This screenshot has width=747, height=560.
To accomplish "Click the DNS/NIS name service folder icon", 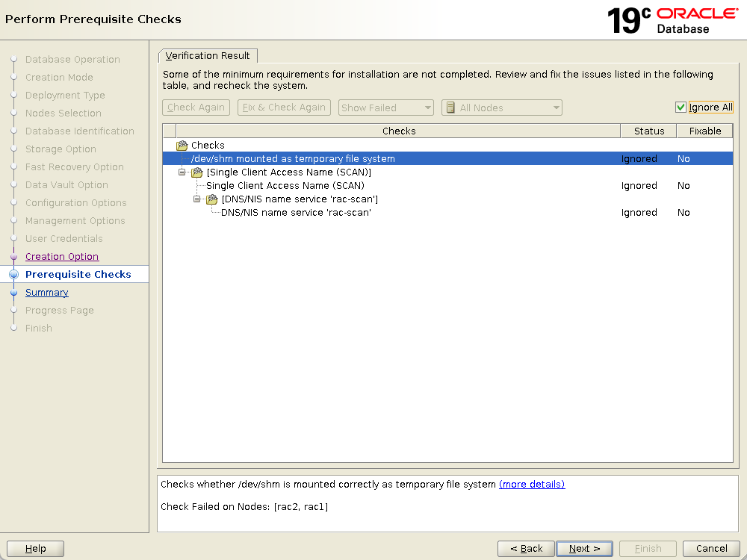I will click(x=211, y=199).
